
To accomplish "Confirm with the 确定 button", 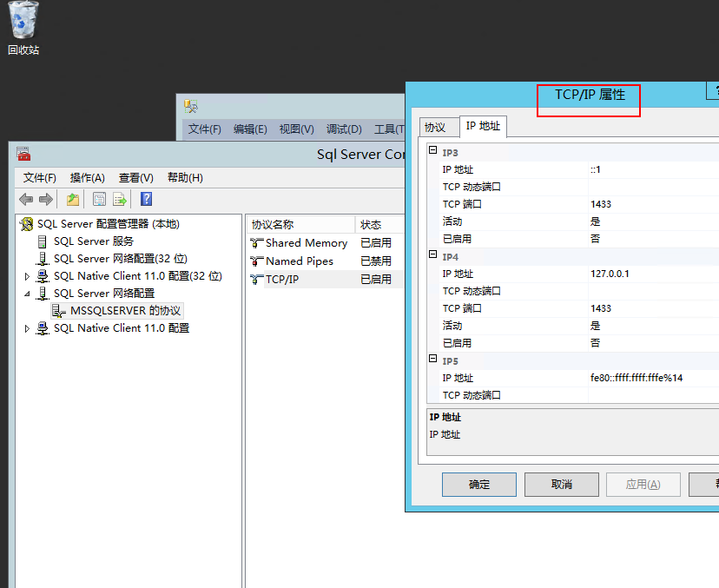I will pos(479,485).
